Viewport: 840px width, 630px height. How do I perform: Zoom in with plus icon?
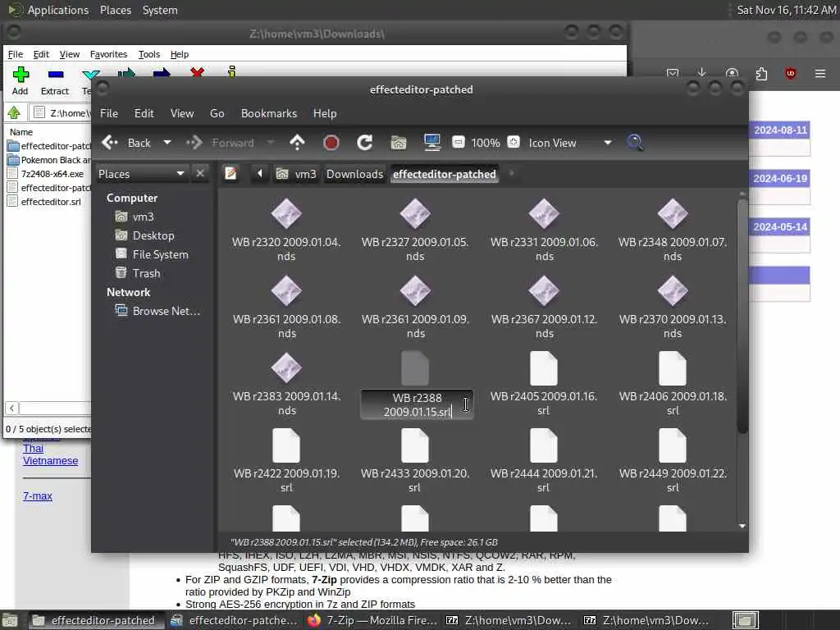(x=514, y=142)
